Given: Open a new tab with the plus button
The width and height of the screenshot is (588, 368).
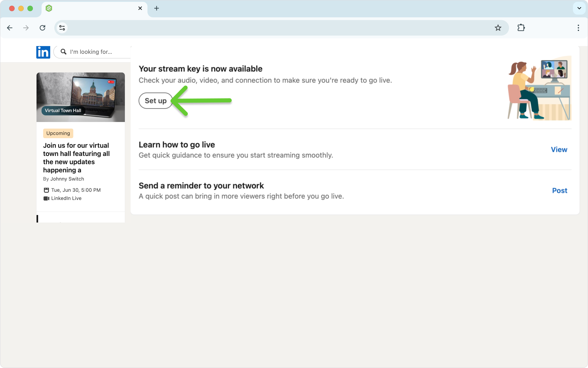Looking at the screenshot, I should 157,8.
